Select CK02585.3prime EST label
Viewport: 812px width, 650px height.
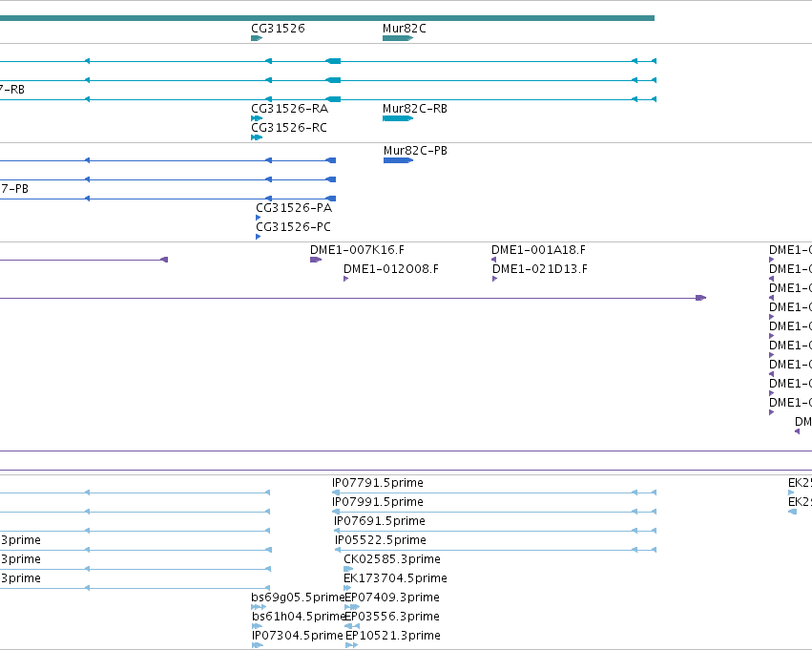(392, 560)
